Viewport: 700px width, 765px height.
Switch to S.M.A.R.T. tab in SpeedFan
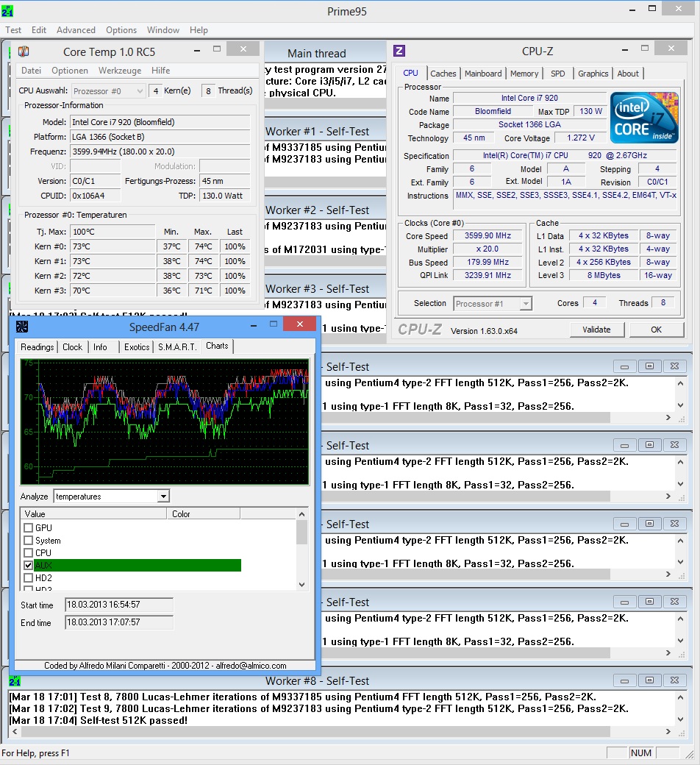point(177,346)
